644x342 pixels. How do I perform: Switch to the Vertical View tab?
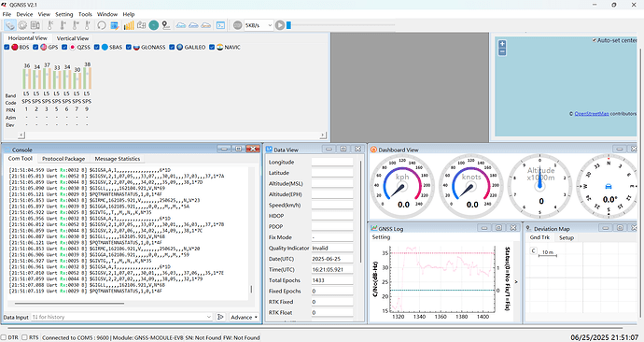click(x=73, y=38)
